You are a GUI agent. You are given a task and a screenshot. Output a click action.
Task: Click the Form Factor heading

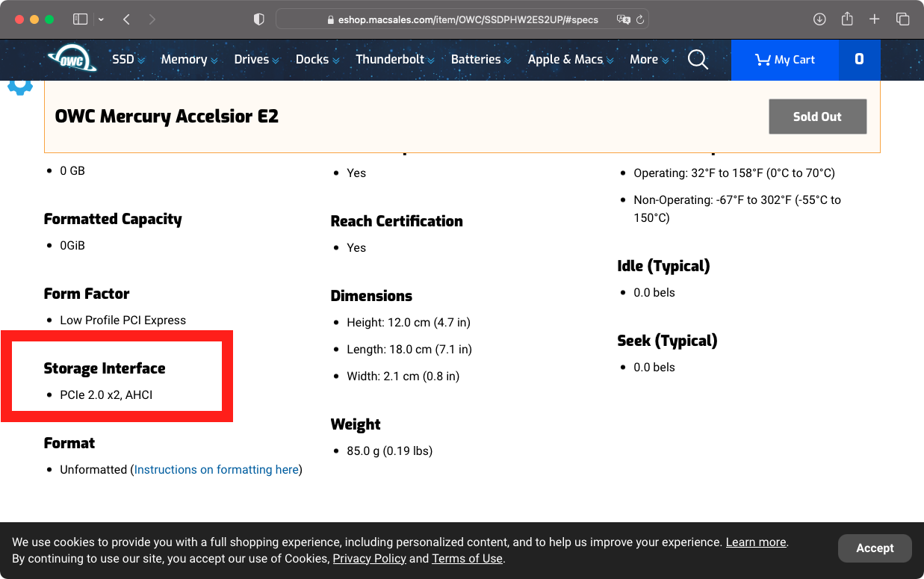click(87, 294)
